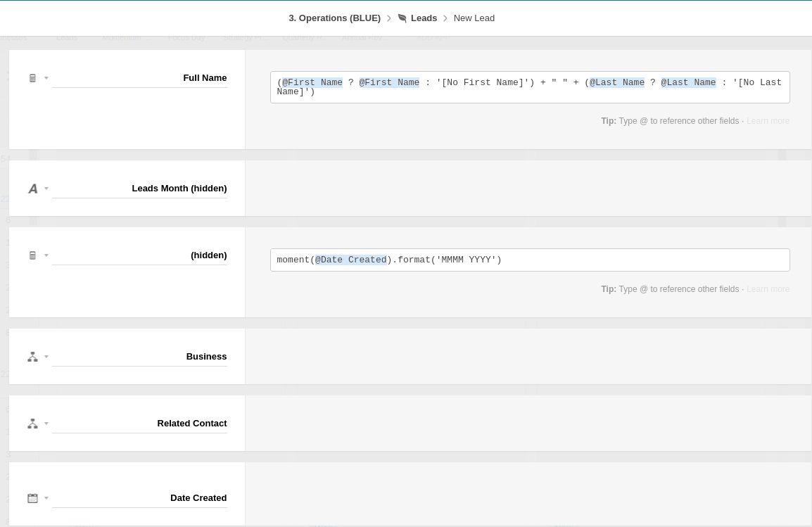Click Learn more under Full Name formula
This screenshot has height=527, width=812.
coord(768,121)
